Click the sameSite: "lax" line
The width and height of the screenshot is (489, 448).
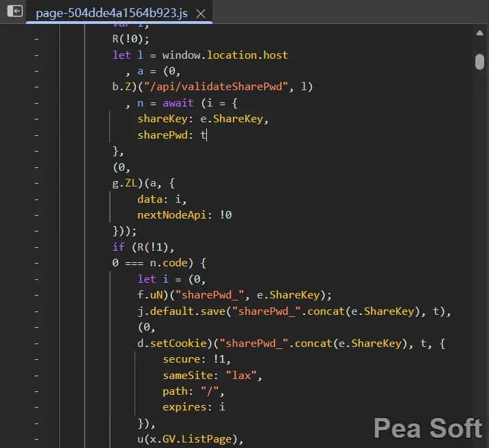pyautogui.click(x=212, y=376)
